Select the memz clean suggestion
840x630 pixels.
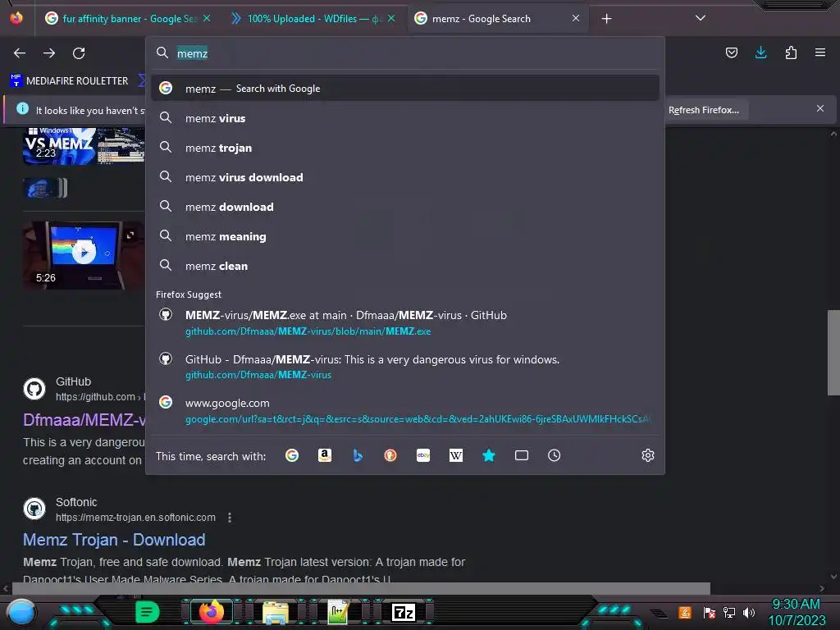click(x=405, y=266)
